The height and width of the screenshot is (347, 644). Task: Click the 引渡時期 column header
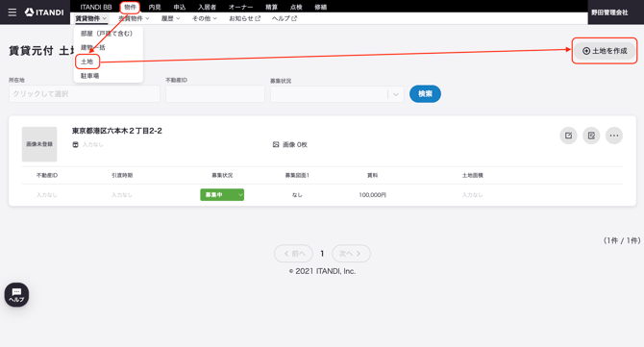[x=122, y=175]
